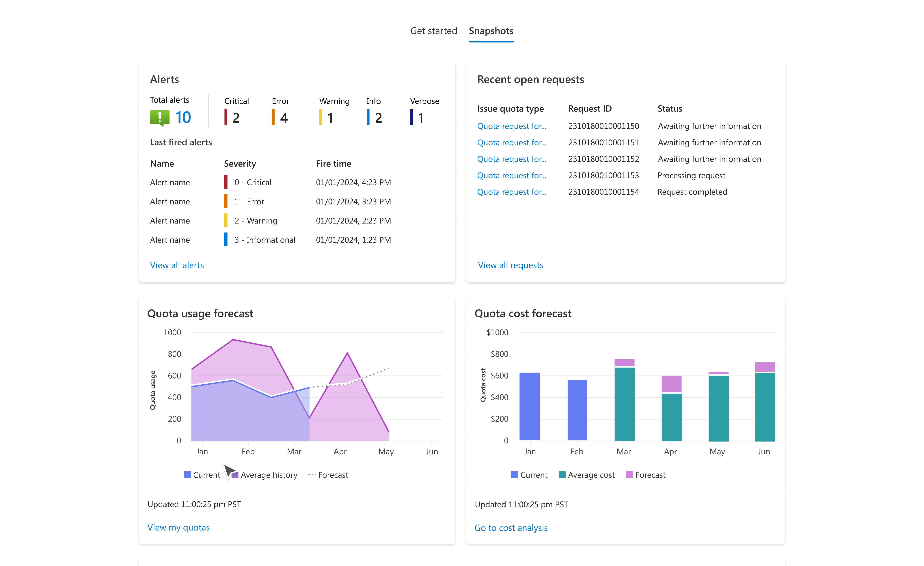
Task: Open quota request for ID ending 1150
Action: [x=511, y=126]
